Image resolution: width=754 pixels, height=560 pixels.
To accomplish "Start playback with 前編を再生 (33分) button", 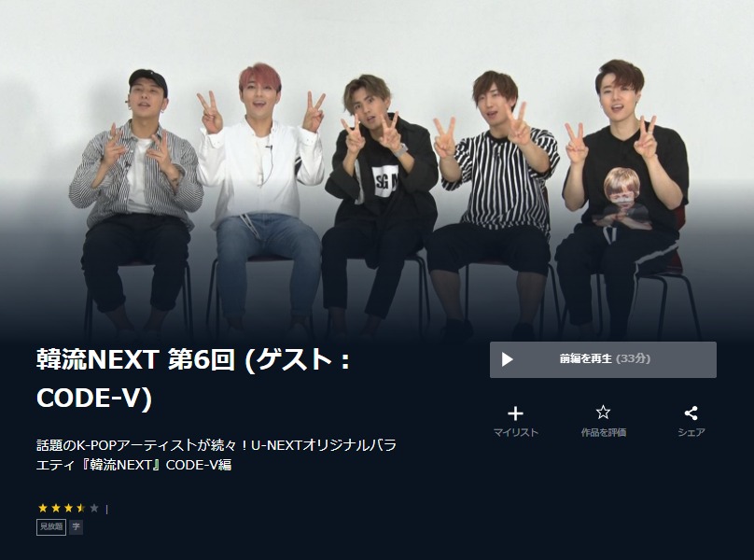I will (x=603, y=359).
